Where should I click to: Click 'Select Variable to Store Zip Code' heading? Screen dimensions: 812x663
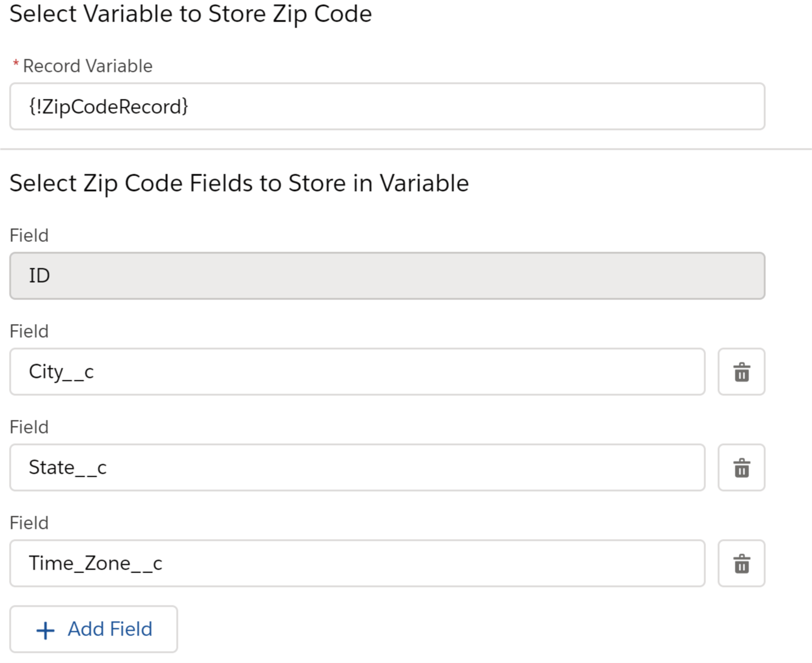190,14
